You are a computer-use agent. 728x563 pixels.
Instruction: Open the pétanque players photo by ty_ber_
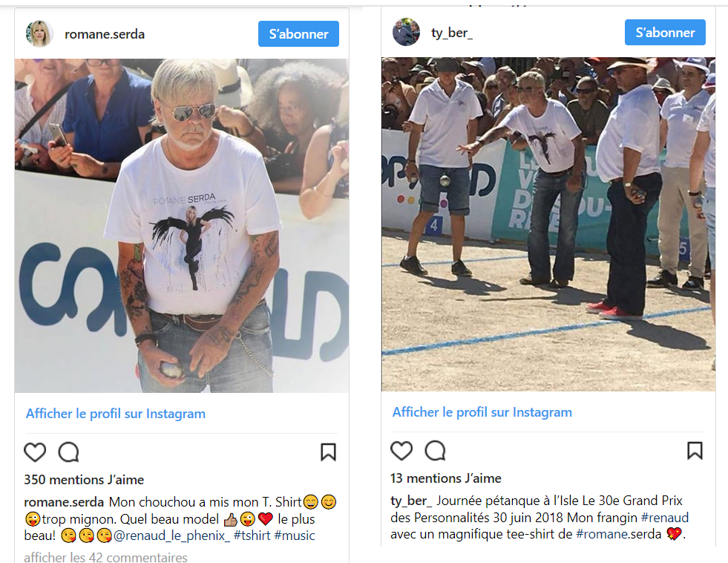click(x=548, y=224)
